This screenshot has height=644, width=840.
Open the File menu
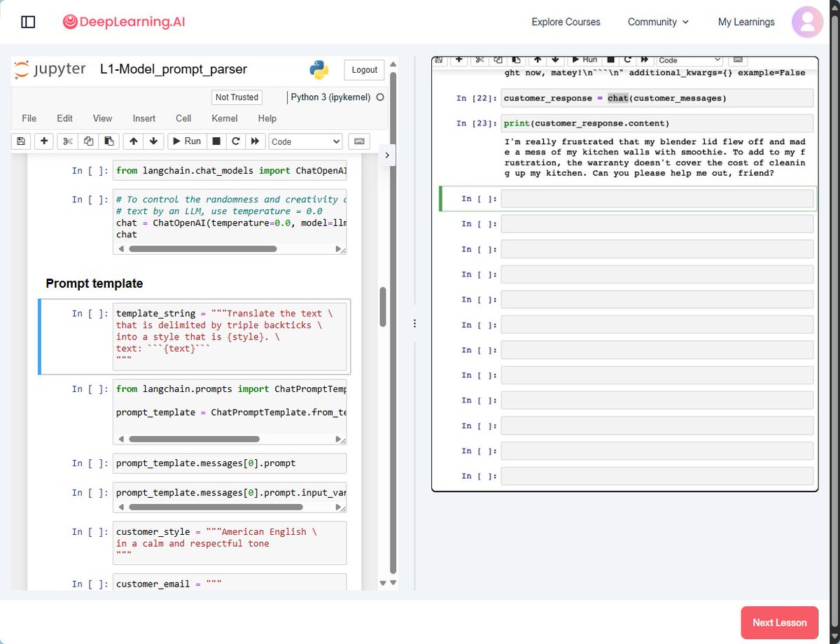[29, 118]
